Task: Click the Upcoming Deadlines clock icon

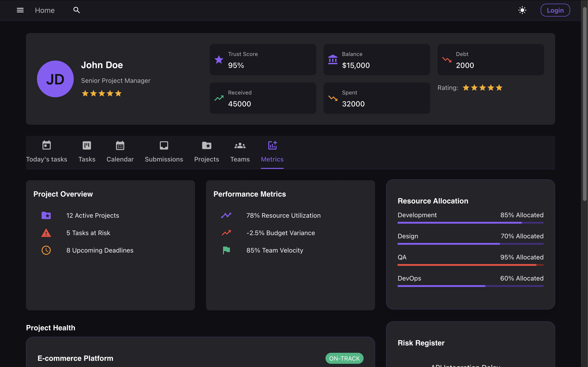Action: click(x=46, y=250)
